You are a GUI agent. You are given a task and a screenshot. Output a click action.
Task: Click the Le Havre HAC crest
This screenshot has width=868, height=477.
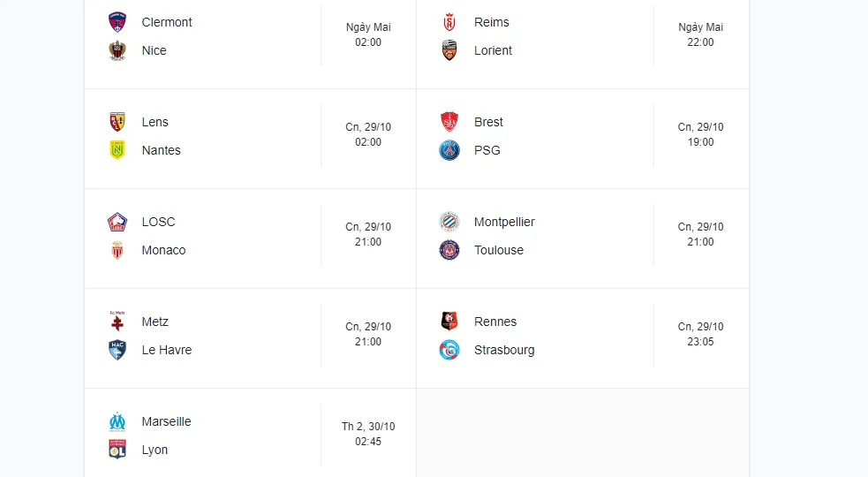tap(117, 350)
